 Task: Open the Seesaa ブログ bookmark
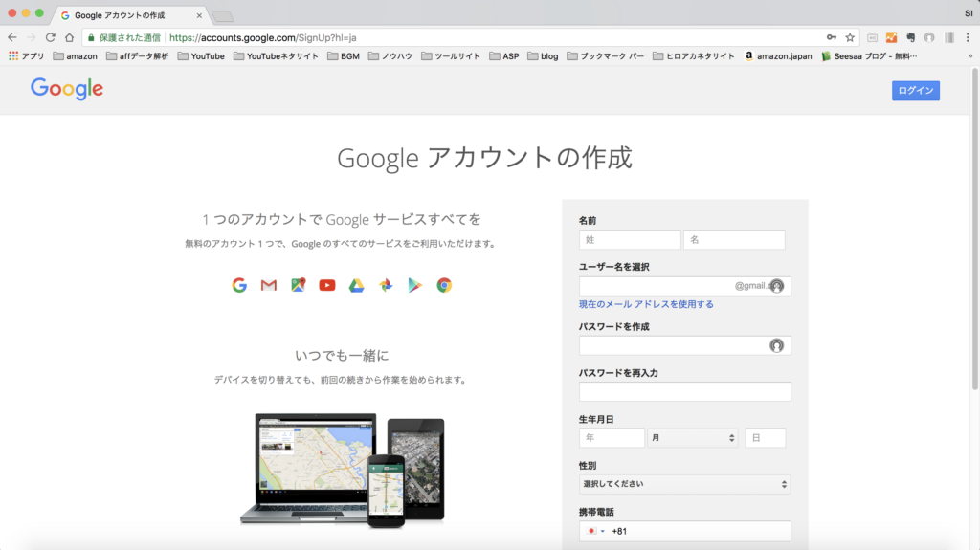click(869, 56)
